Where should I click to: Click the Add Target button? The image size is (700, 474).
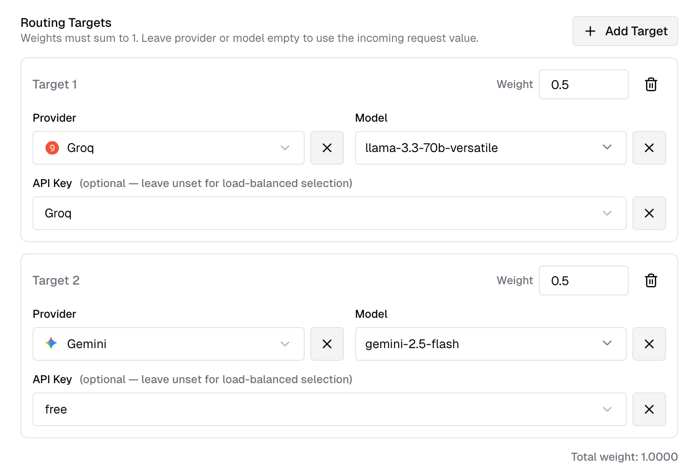625,31
